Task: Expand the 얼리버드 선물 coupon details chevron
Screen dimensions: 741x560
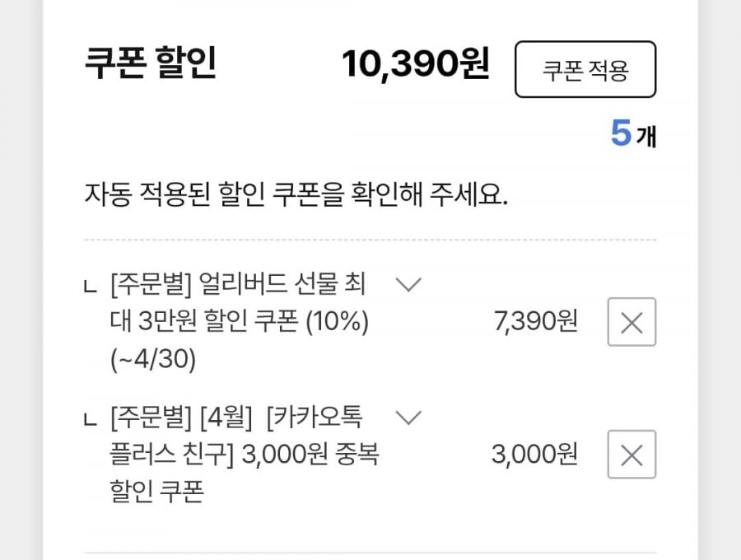Action: [x=408, y=285]
